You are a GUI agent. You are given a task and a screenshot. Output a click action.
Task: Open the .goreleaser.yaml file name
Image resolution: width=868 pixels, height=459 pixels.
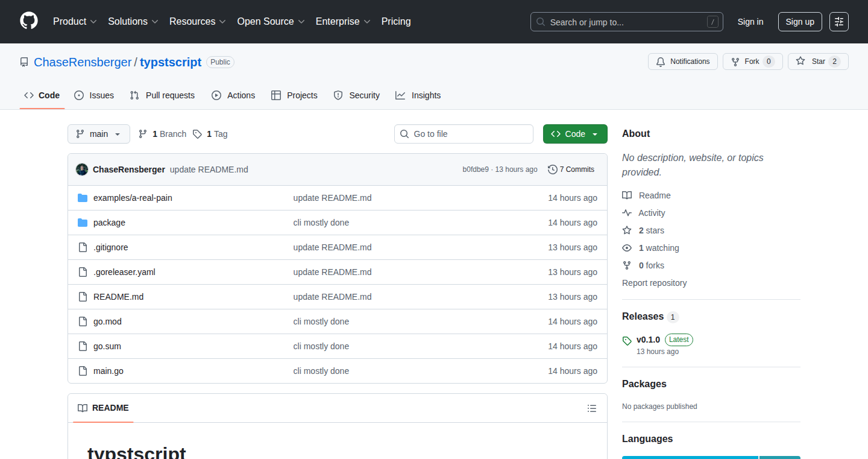pyautogui.click(x=124, y=272)
